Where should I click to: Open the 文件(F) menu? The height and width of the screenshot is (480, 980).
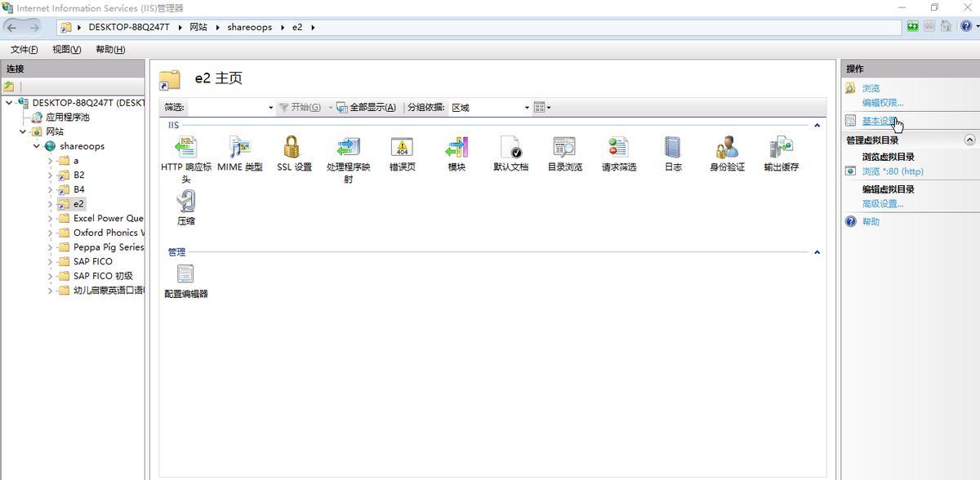pyautogui.click(x=24, y=49)
